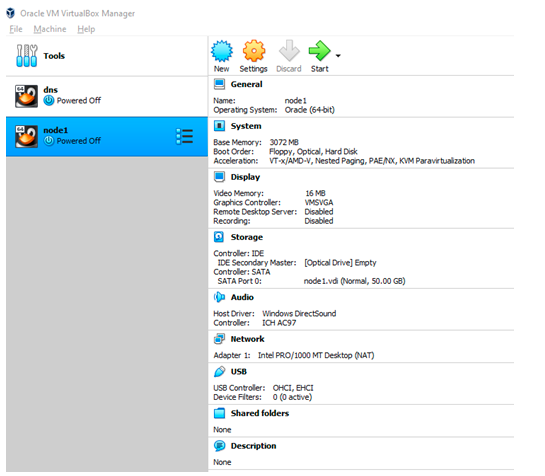Viewport: 545px width, 476px height.
Task: Open the Display settings heading link
Action: [245, 177]
